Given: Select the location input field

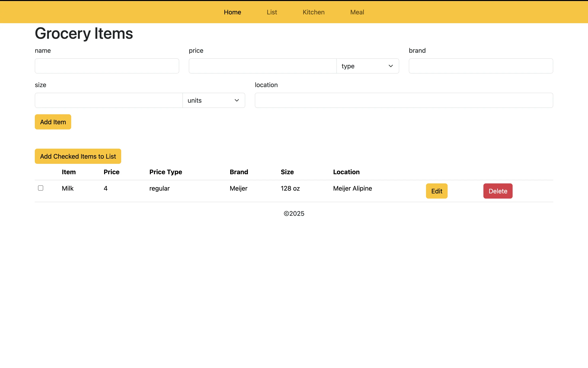Looking at the screenshot, I should click(x=404, y=100).
